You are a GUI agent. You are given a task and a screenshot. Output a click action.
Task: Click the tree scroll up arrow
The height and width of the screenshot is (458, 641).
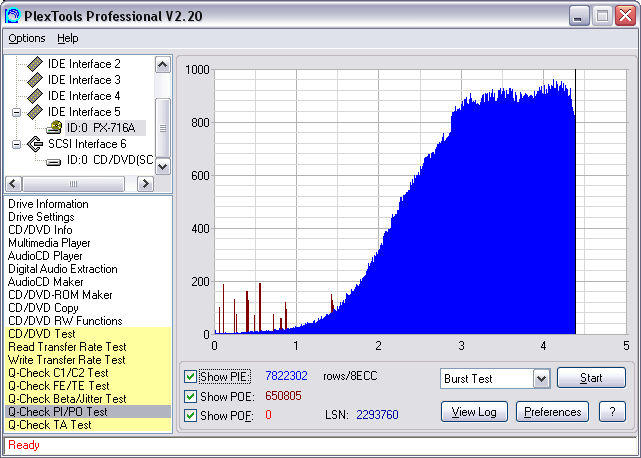[x=163, y=65]
